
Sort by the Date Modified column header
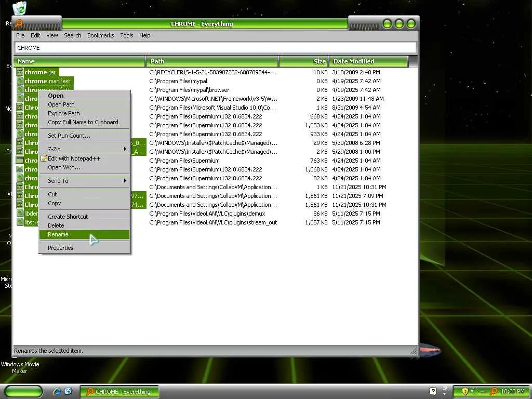coord(368,61)
